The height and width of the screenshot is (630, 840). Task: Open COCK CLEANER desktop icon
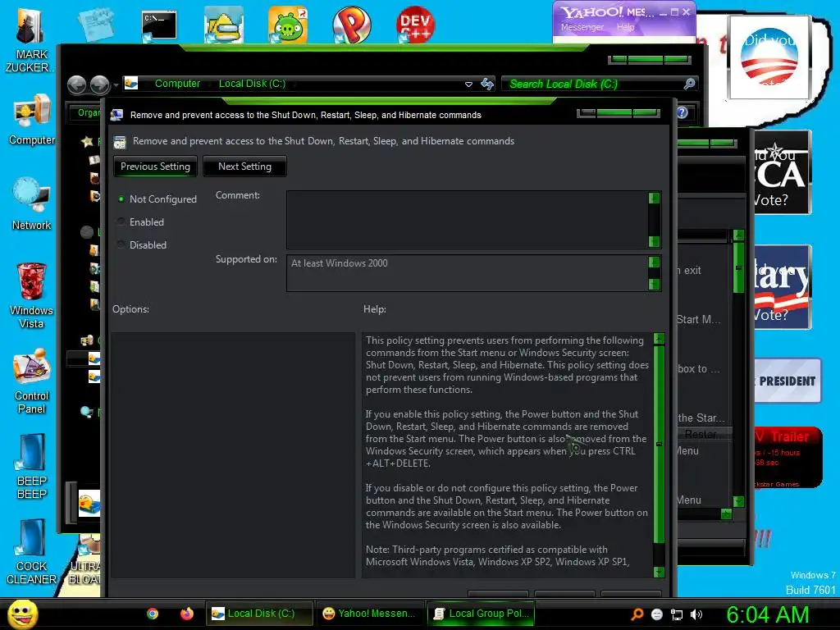[31, 550]
